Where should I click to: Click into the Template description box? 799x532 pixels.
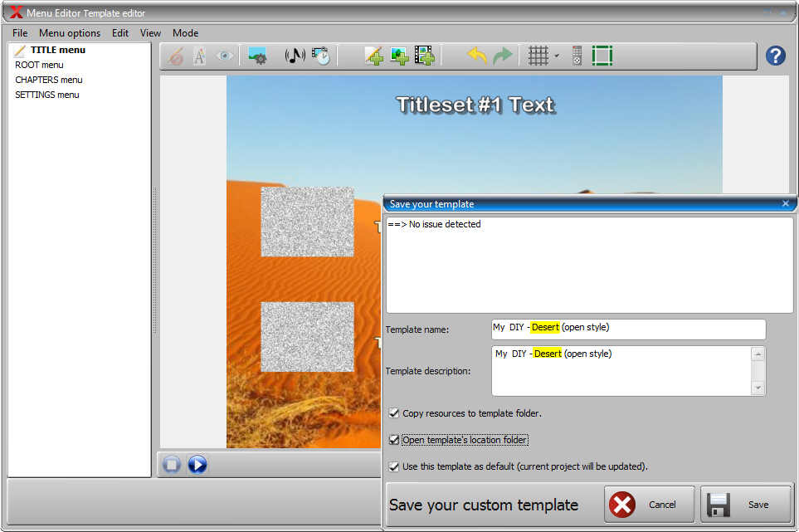(621, 371)
